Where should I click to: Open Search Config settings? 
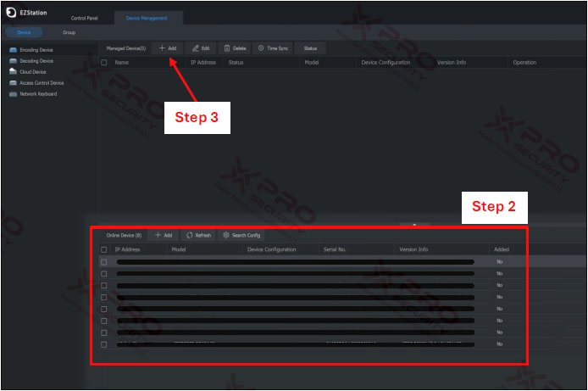[x=241, y=235]
